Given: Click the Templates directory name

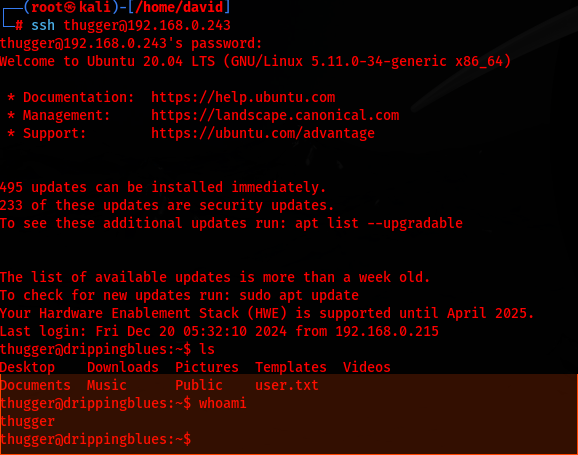Looking at the screenshot, I should [x=291, y=368].
